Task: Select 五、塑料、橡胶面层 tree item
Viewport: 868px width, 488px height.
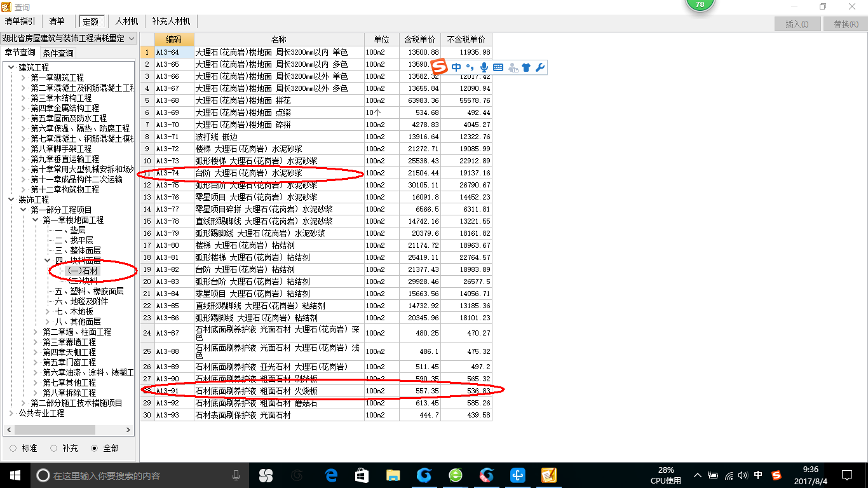Action: tap(89, 291)
